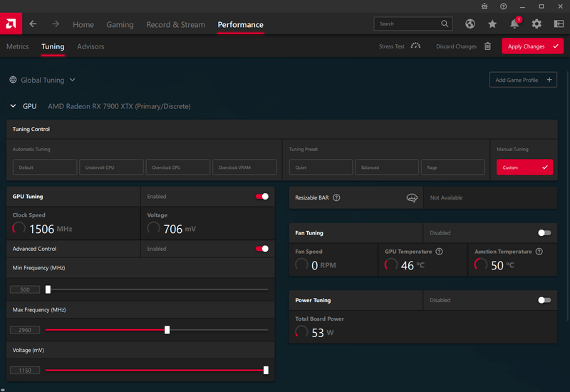
Task: Click the Stress Test label
Action: point(391,46)
